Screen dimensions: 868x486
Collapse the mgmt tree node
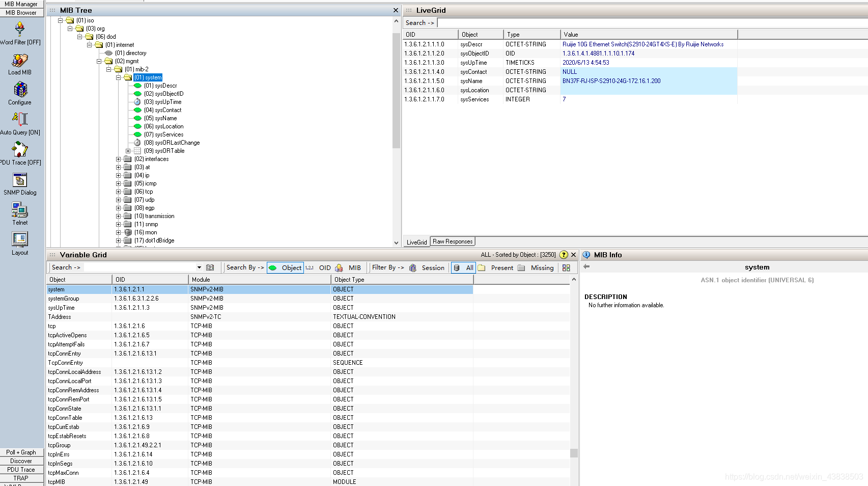[99, 61]
